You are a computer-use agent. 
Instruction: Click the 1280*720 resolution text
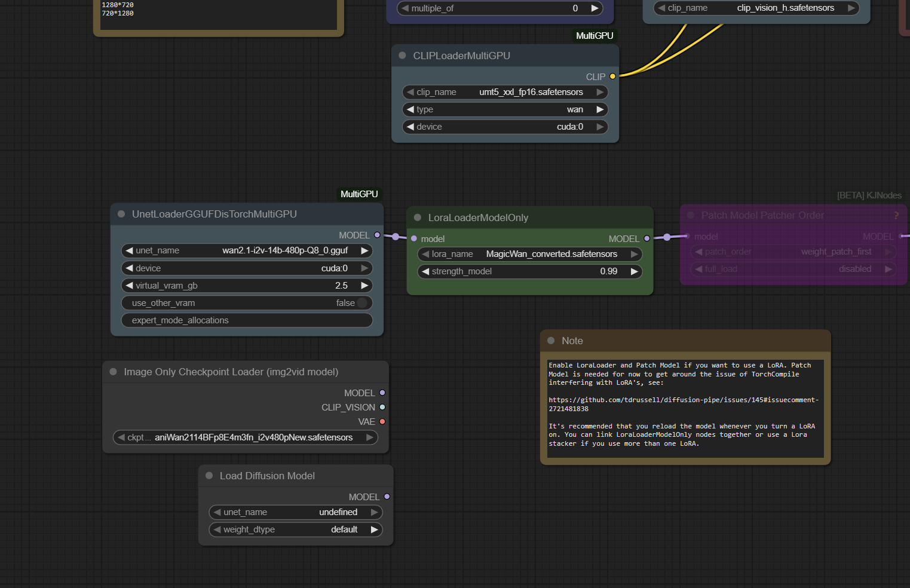(x=118, y=5)
